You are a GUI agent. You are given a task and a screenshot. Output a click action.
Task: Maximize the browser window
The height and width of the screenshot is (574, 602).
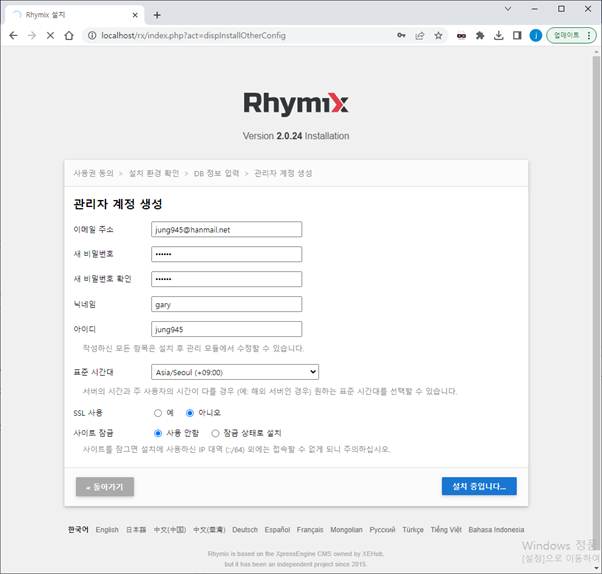(561, 9)
